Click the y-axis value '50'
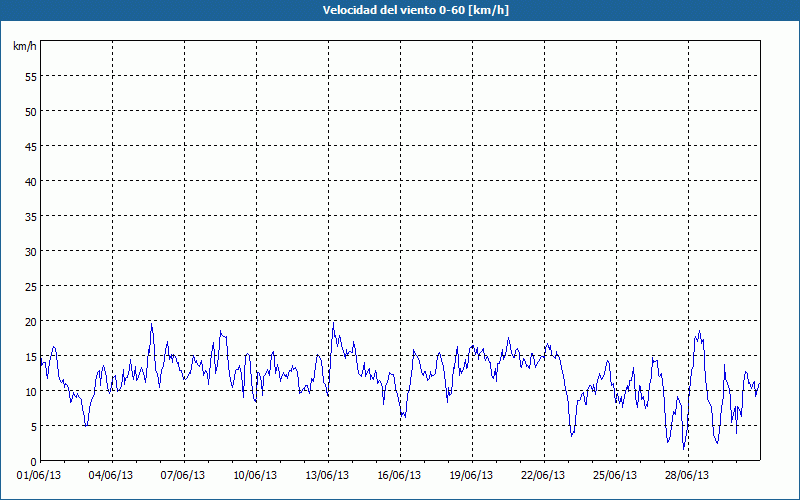 click(x=31, y=112)
